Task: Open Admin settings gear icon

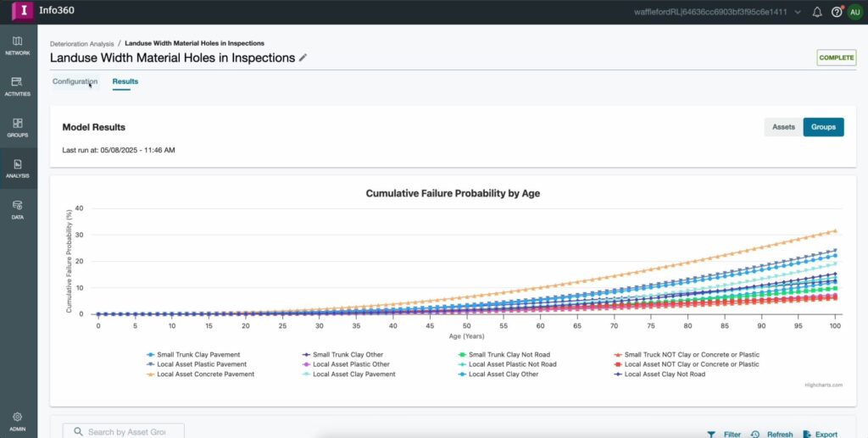Action: tap(18, 420)
